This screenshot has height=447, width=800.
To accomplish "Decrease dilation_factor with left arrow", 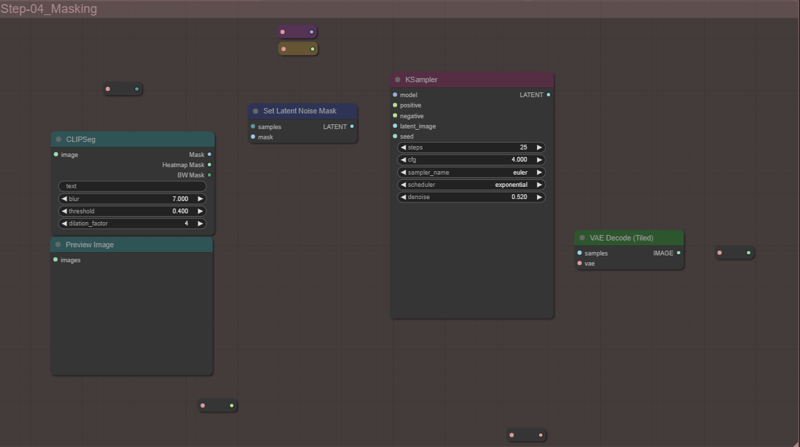I will coord(64,223).
